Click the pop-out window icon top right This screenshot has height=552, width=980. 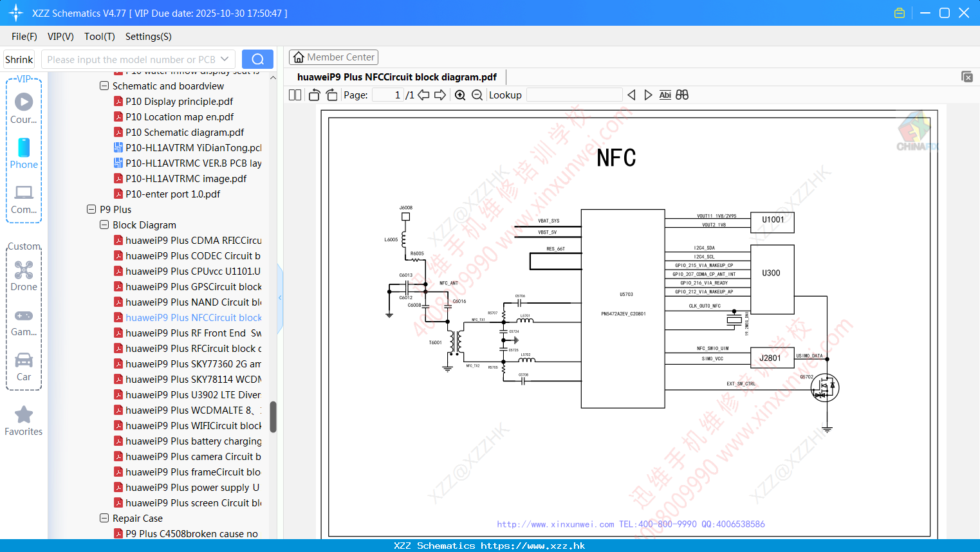coord(966,77)
